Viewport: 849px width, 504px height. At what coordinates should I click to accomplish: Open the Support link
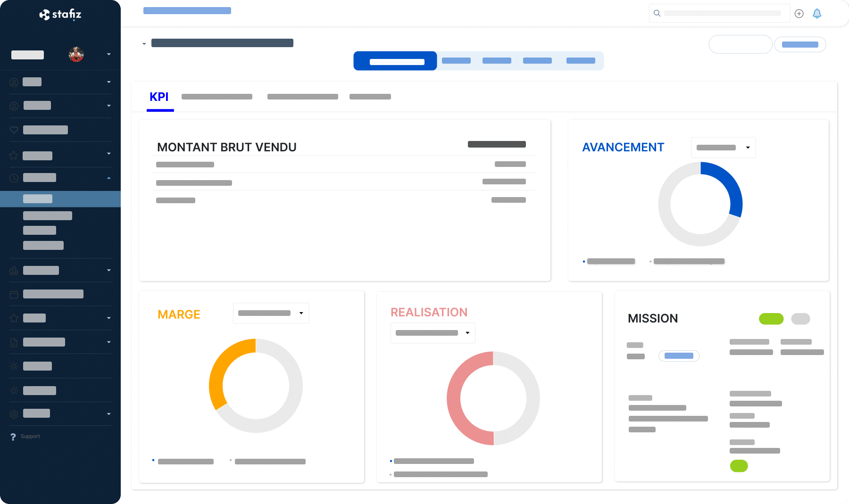(30, 437)
